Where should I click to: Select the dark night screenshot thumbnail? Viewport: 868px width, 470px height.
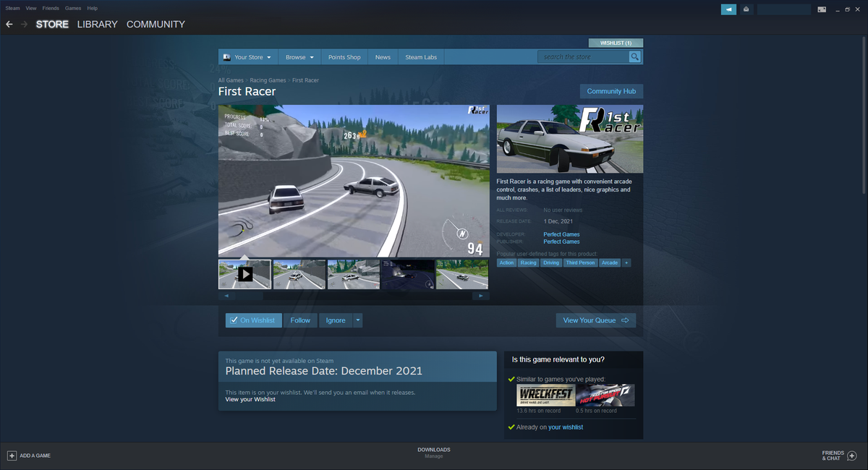point(407,274)
